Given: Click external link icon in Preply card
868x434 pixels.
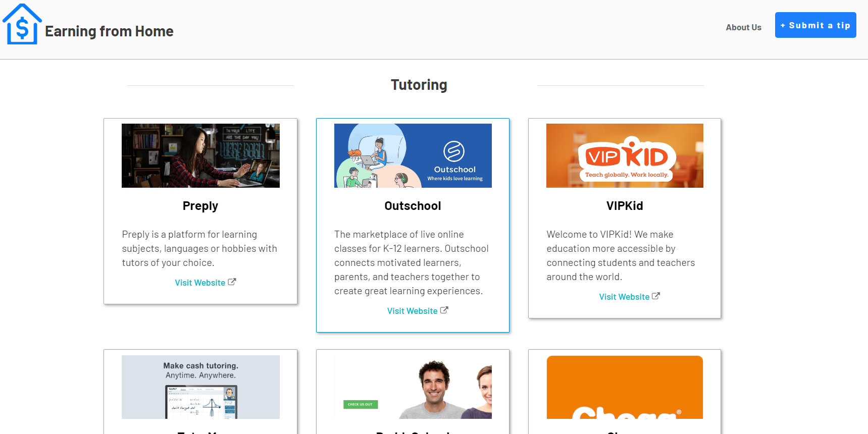Looking at the screenshot, I should [x=232, y=282].
